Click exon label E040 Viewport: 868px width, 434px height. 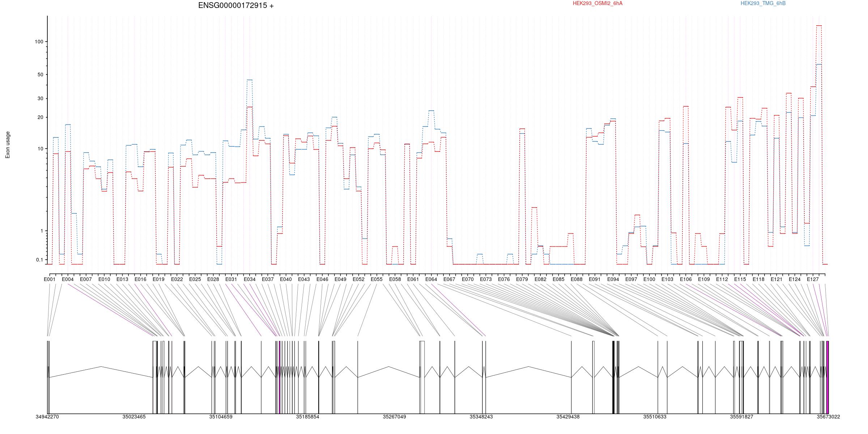286,279
